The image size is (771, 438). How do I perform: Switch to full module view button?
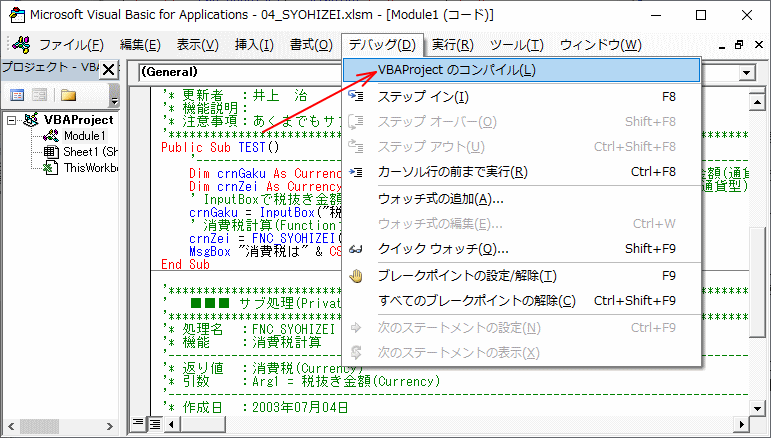[155, 423]
